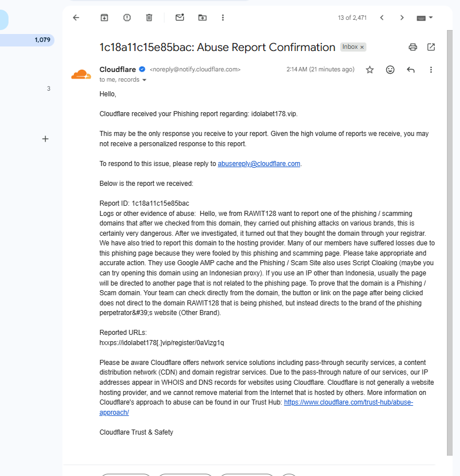Click the Cloudflare sender avatar logo
The image size is (460, 476).
pyautogui.click(x=81, y=74)
